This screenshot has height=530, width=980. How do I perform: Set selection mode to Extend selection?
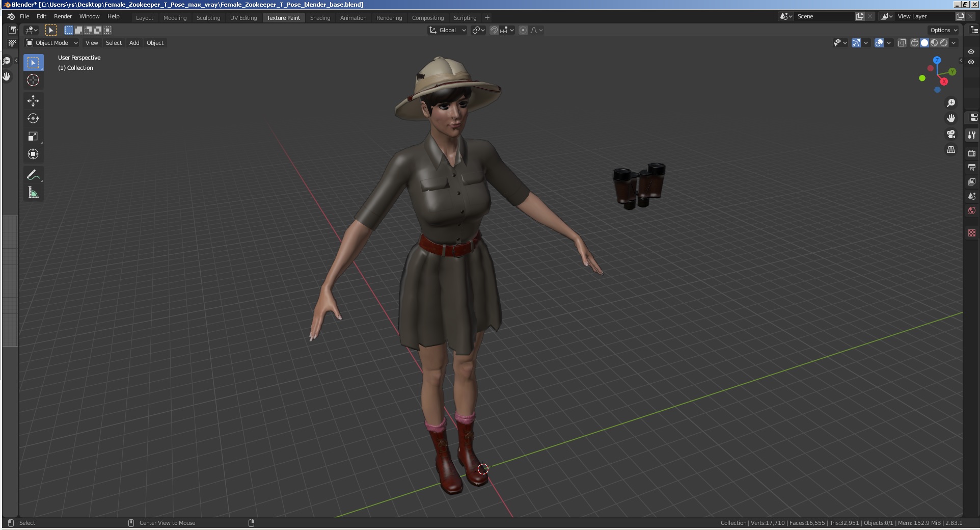[x=78, y=30]
